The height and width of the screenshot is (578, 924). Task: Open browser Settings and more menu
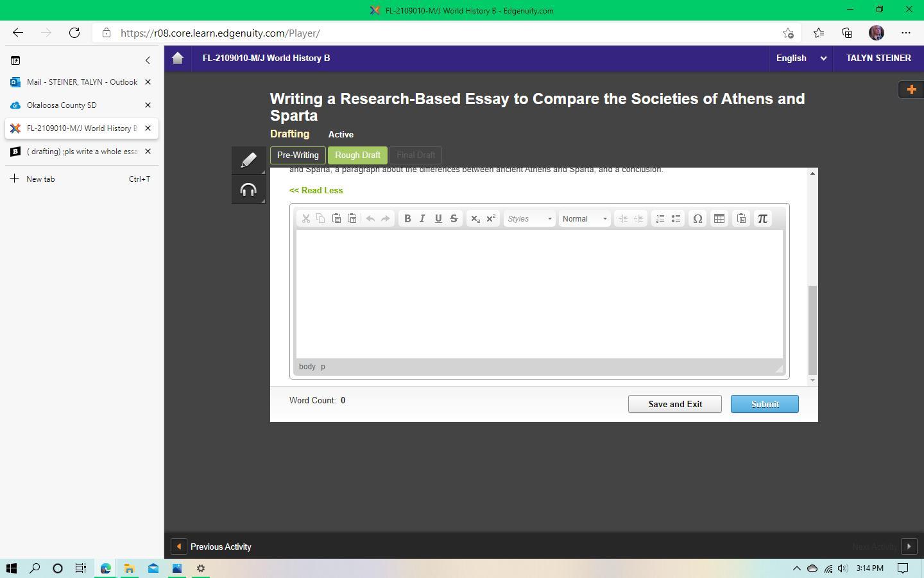[906, 33]
